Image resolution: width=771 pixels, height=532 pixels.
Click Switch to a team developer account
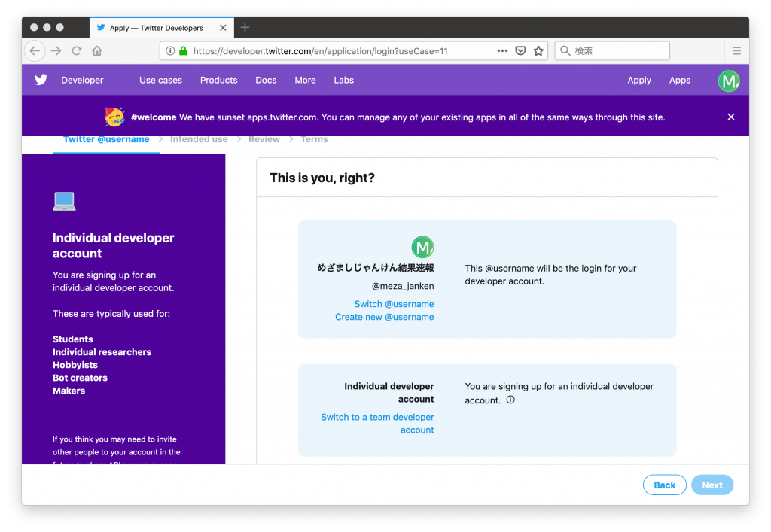click(x=378, y=424)
